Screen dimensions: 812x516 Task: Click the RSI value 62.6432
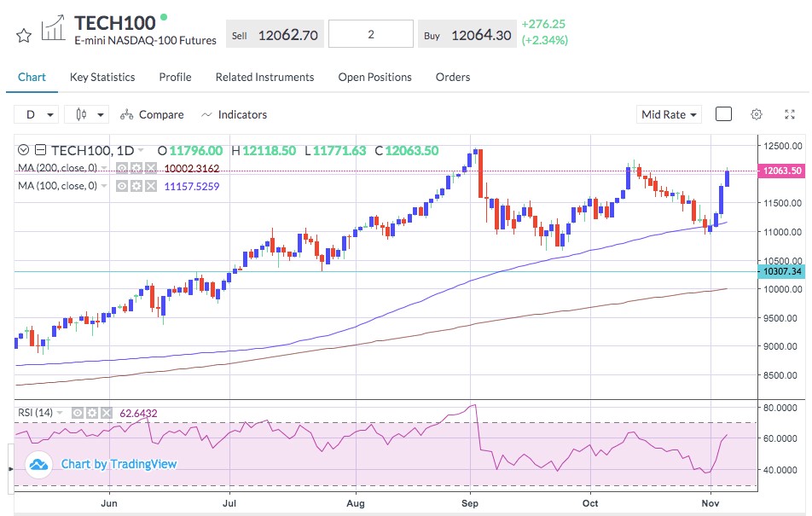[x=138, y=414]
